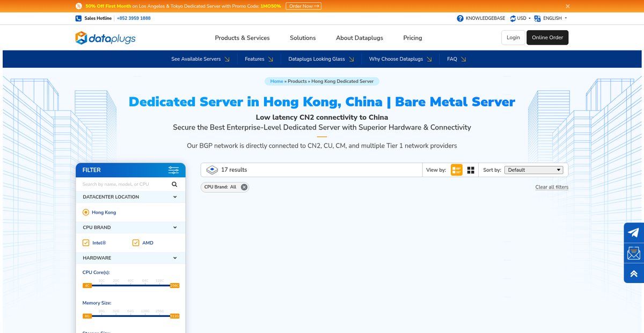Open the English language dropdown
Image resolution: width=644 pixels, height=333 pixels.
pos(555,18)
